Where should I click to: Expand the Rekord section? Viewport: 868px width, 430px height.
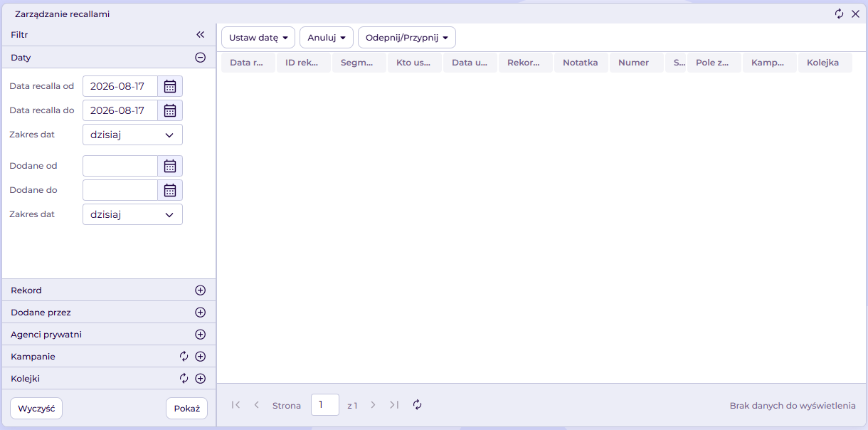point(201,290)
